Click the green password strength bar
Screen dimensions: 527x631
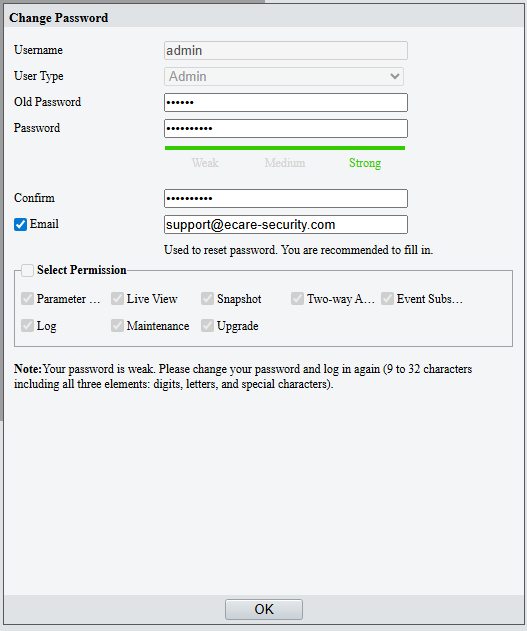click(285, 148)
